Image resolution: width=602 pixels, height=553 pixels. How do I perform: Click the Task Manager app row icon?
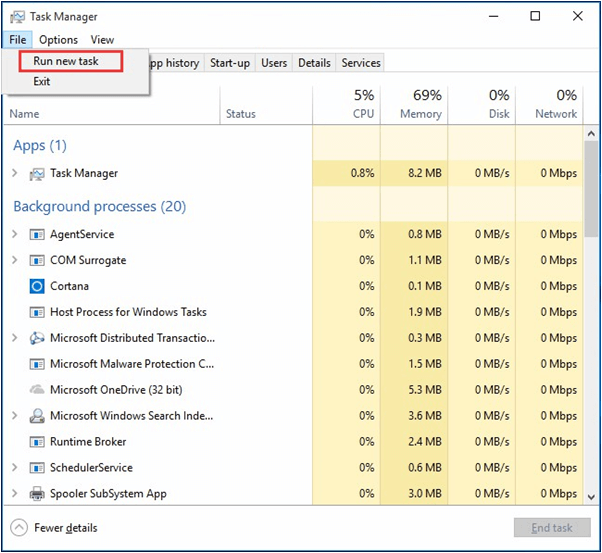click(37, 174)
